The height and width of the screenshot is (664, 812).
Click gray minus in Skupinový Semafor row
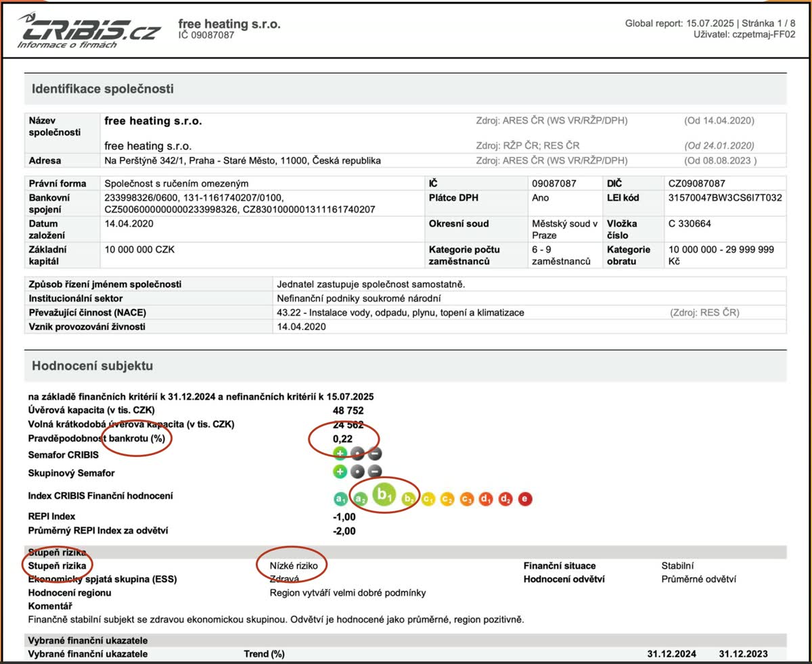(x=375, y=472)
